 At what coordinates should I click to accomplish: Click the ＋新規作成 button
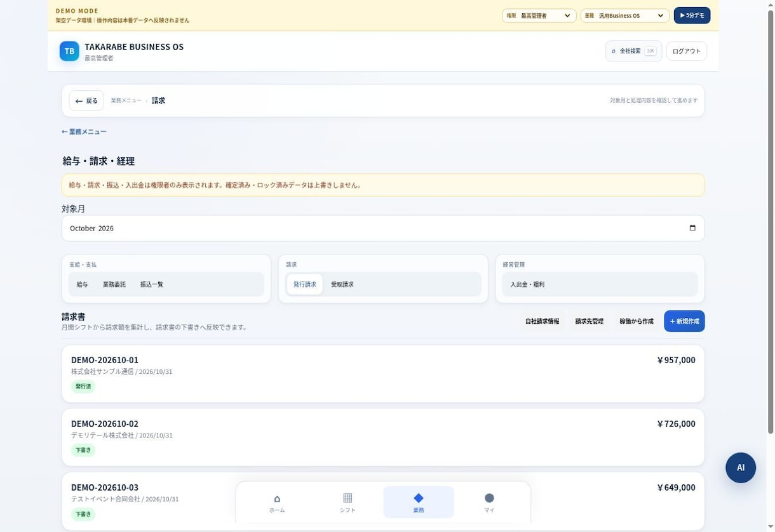[x=684, y=321]
